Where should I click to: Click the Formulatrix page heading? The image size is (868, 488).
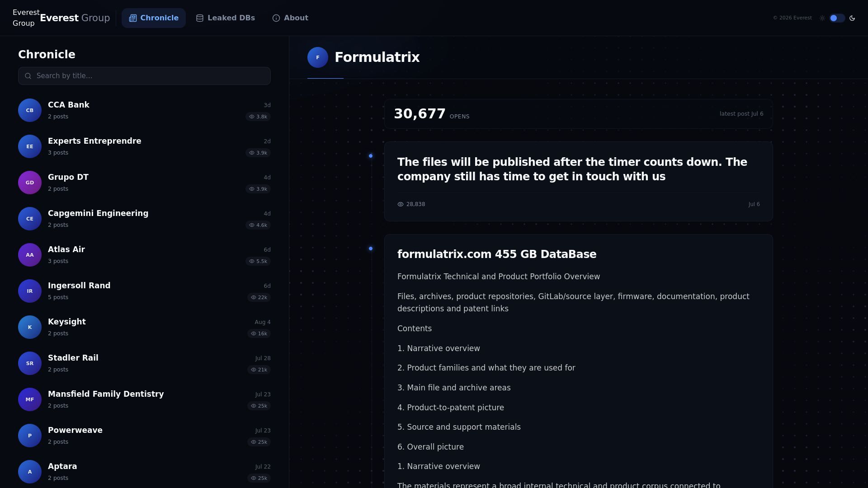pos(377,57)
